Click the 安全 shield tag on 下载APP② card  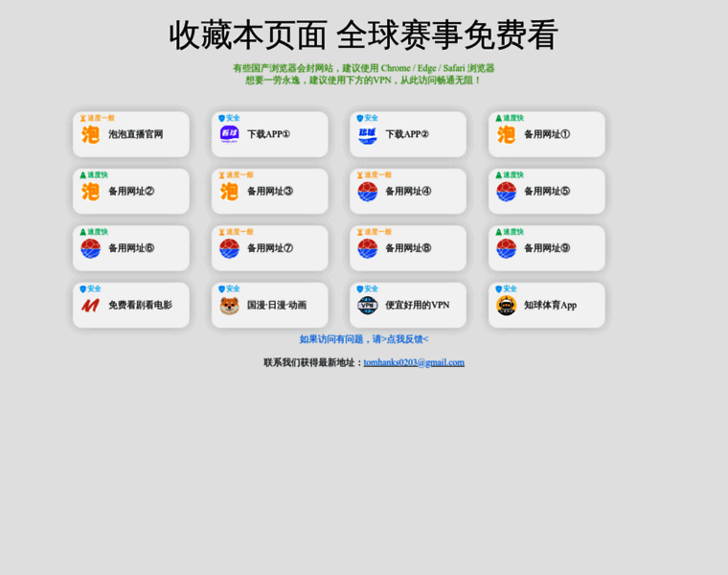click(x=367, y=118)
